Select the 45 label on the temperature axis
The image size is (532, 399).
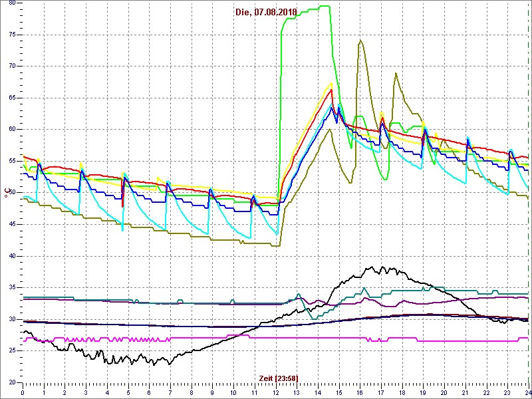point(12,224)
